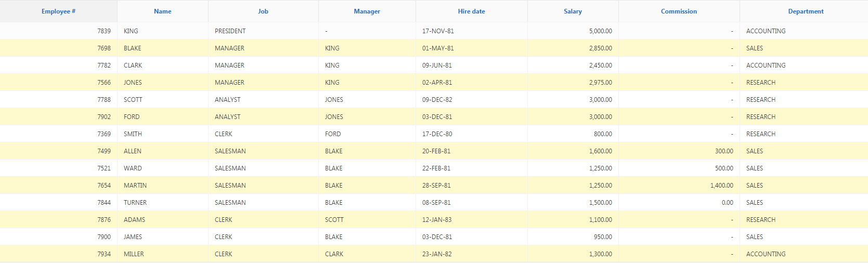Click the Commission column header
Screen dimensions: 868x263
click(679, 11)
